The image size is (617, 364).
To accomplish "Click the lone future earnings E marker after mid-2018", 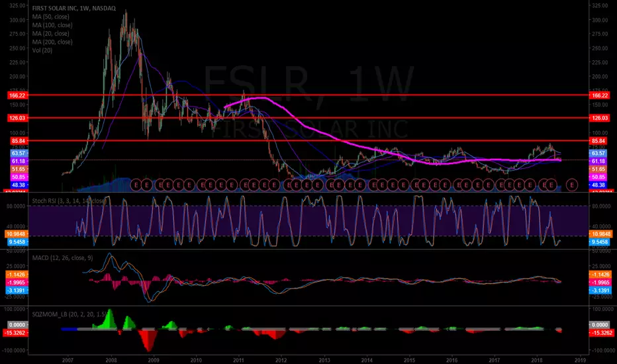I will click(572, 184).
